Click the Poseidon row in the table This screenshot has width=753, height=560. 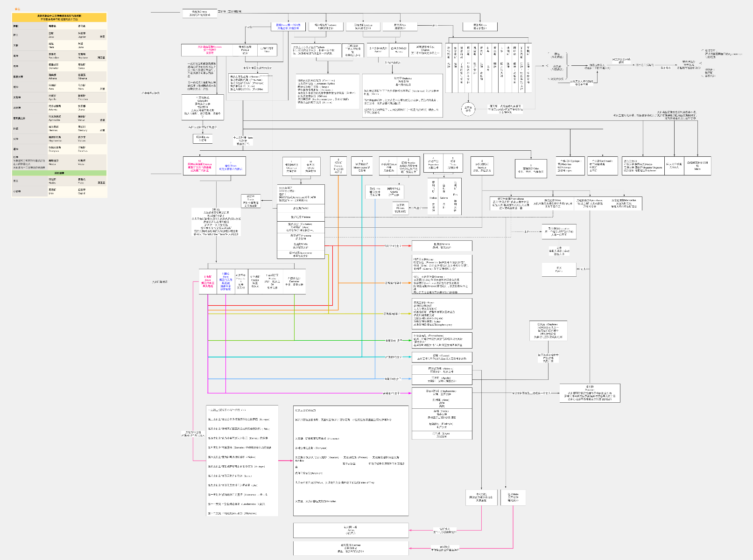click(x=59, y=56)
